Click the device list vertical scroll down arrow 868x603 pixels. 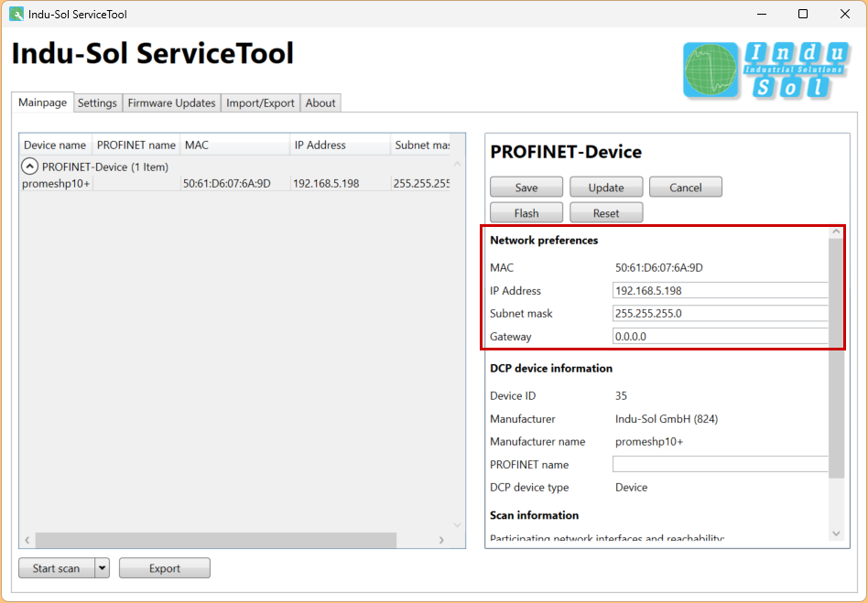pyautogui.click(x=457, y=524)
